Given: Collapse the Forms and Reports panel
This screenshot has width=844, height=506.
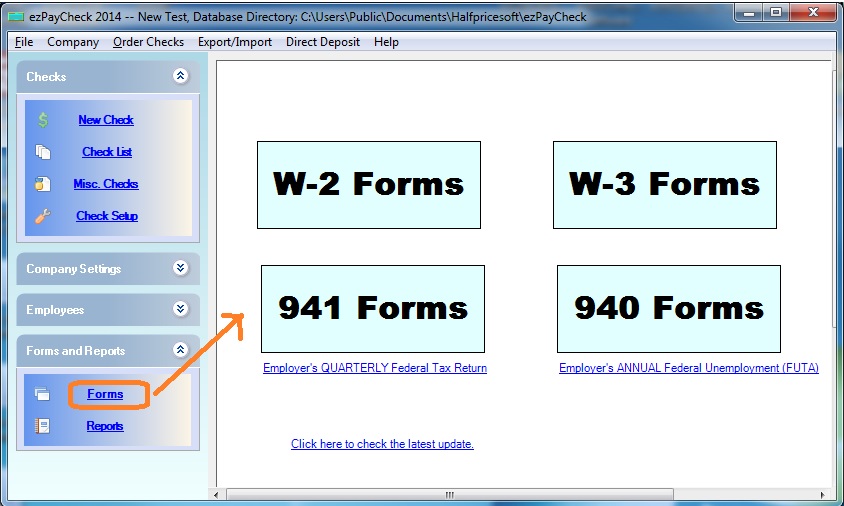Looking at the screenshot, I should click(180, 350).
